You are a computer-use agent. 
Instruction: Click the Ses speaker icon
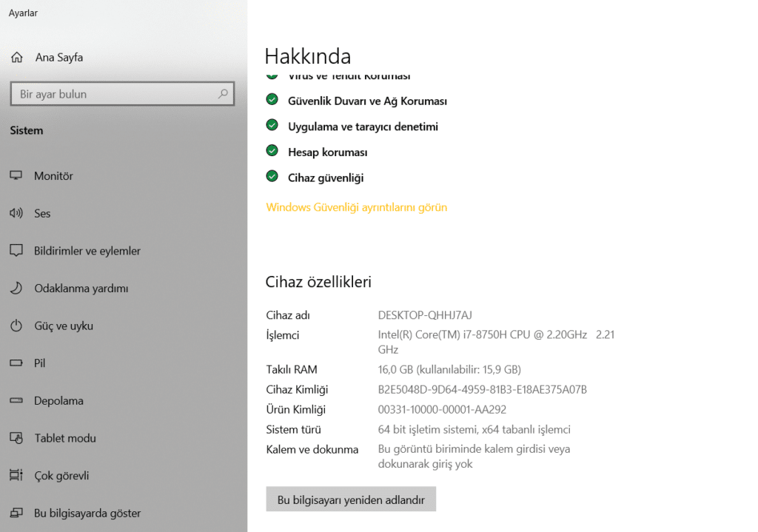(x=17, y=213)
